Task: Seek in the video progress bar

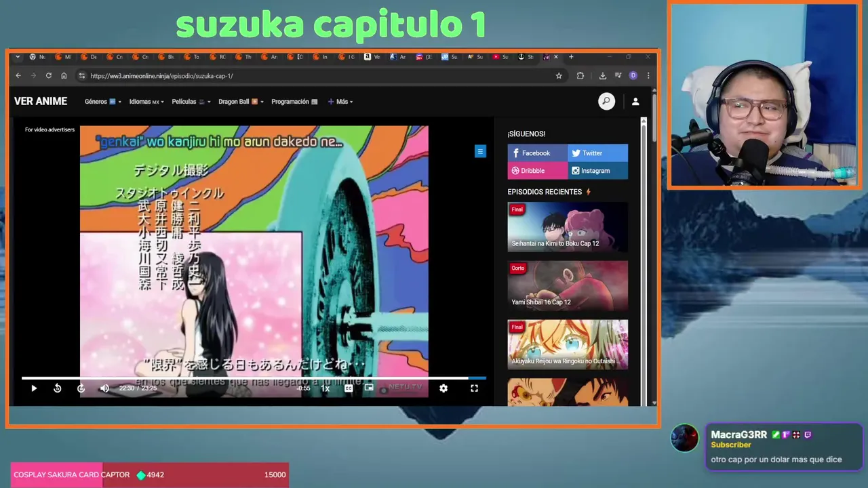Action: point(254,378)
